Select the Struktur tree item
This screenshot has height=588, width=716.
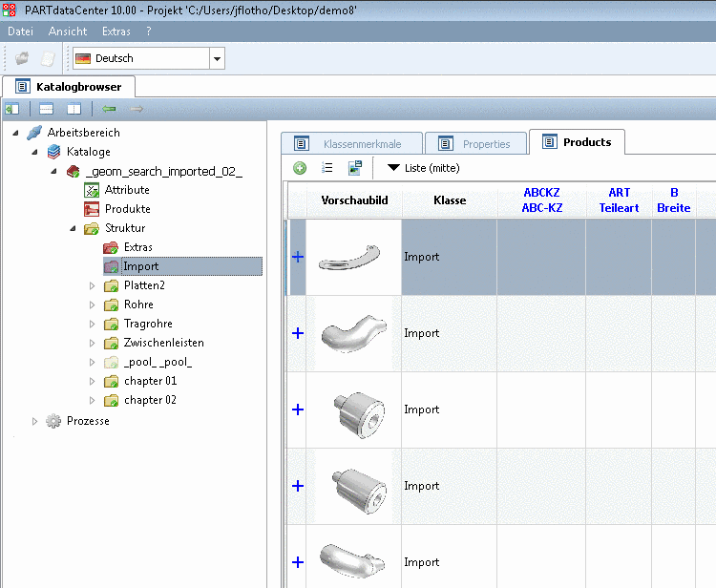pyautogui.click(x=125, y=228)
